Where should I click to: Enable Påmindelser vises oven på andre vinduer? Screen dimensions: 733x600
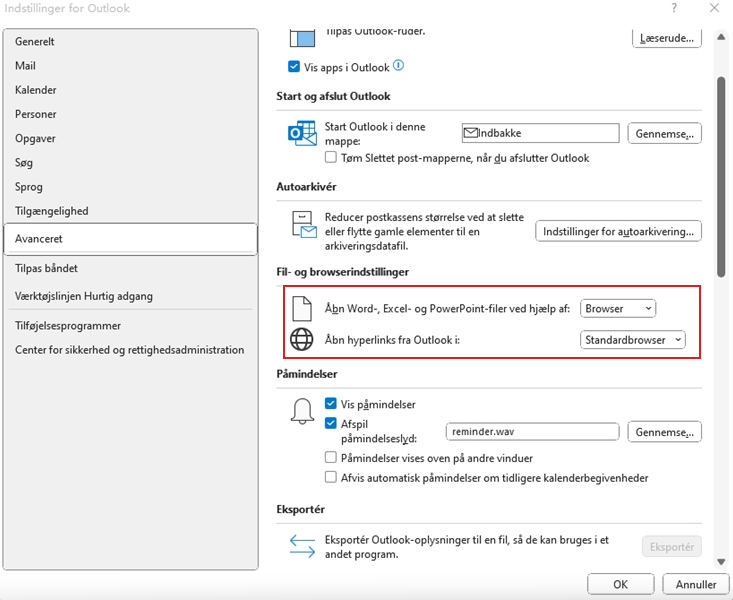click(x=331, y=457)
